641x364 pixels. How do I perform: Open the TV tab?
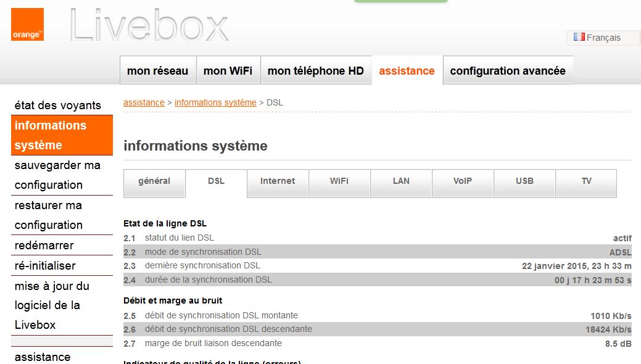click(586, 181)
